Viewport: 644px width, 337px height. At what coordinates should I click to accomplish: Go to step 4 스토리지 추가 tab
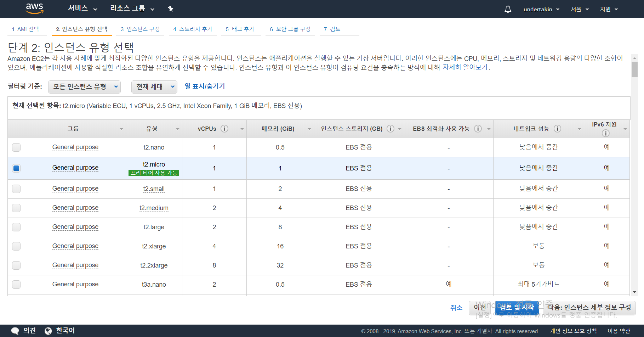193,29
